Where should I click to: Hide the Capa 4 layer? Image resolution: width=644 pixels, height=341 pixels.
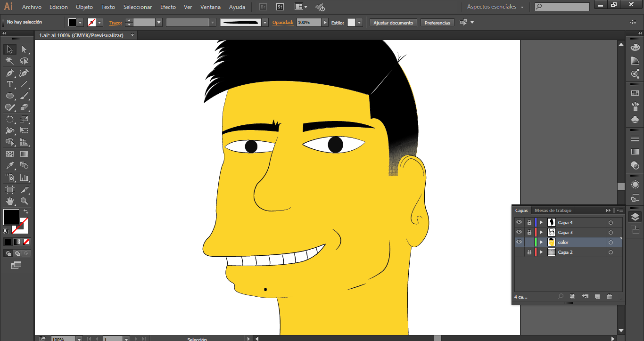tap(519, 222)
